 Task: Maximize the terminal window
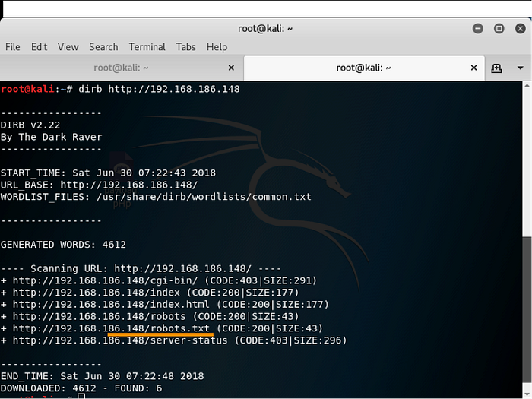tap(499, 28)
